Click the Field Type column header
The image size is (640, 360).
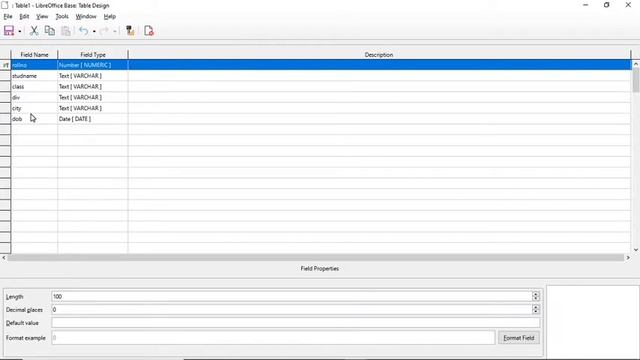click(93, 55)
